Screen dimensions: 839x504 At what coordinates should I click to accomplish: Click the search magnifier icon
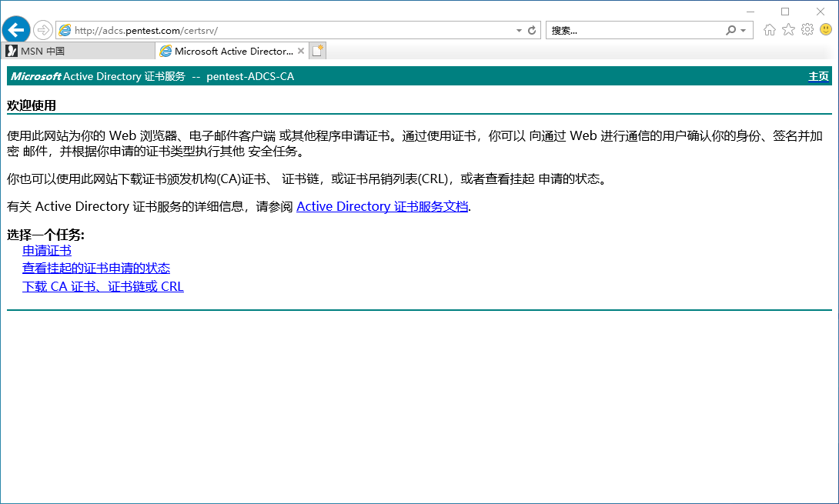[x=730, y=31]
